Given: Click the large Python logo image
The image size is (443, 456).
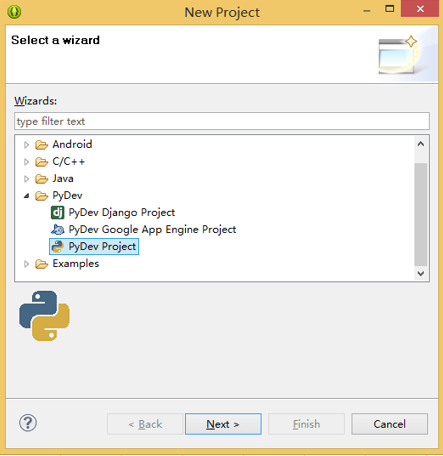Looking at the screenshot, I should pyautogui.click(x=44, y=316).
